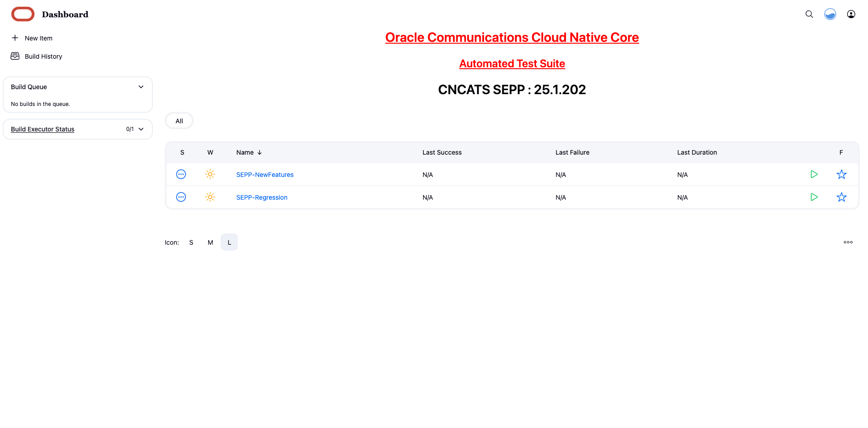Sort by the Last Failure column header
868x428 pixels.
572,152
